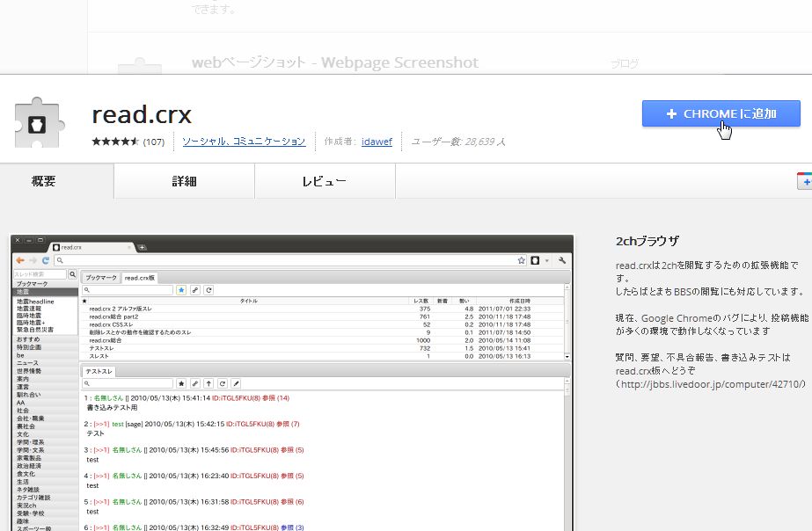Click the reload icon in テストスレ toolbar

pyautogui.click(x=223, y=383)
